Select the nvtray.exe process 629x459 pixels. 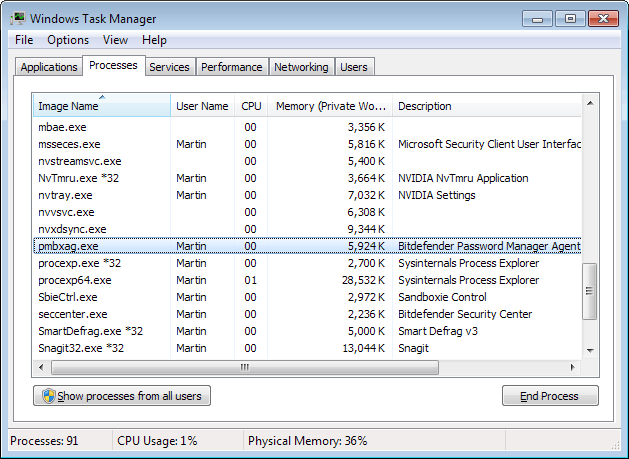(307, 195)
